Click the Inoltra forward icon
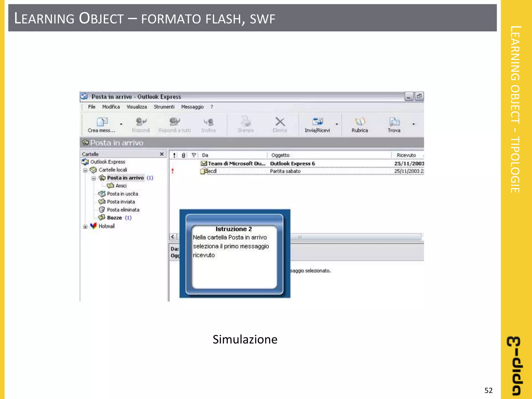The width and height of the screenshot is (532, 399). click(x=208, y=122)
